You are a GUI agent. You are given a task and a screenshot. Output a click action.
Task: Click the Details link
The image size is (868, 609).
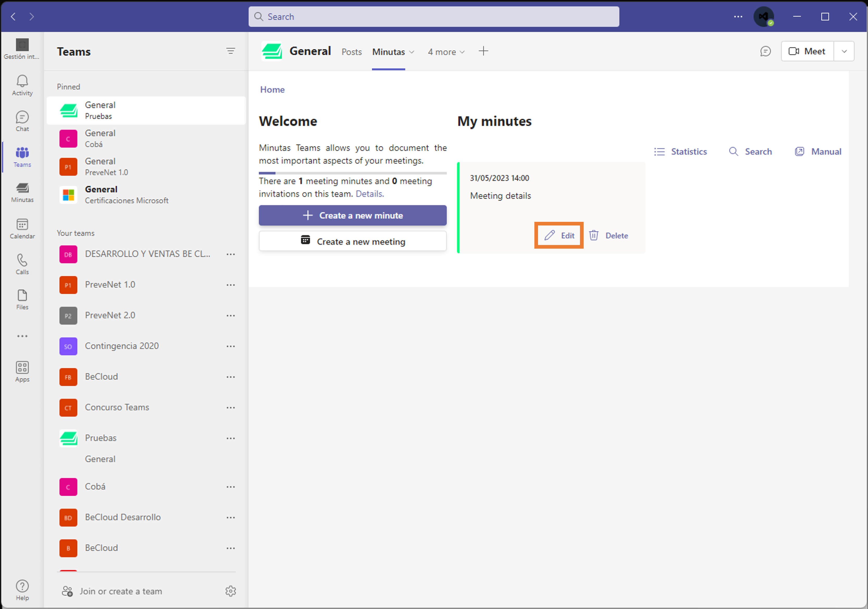pos(370,194)
